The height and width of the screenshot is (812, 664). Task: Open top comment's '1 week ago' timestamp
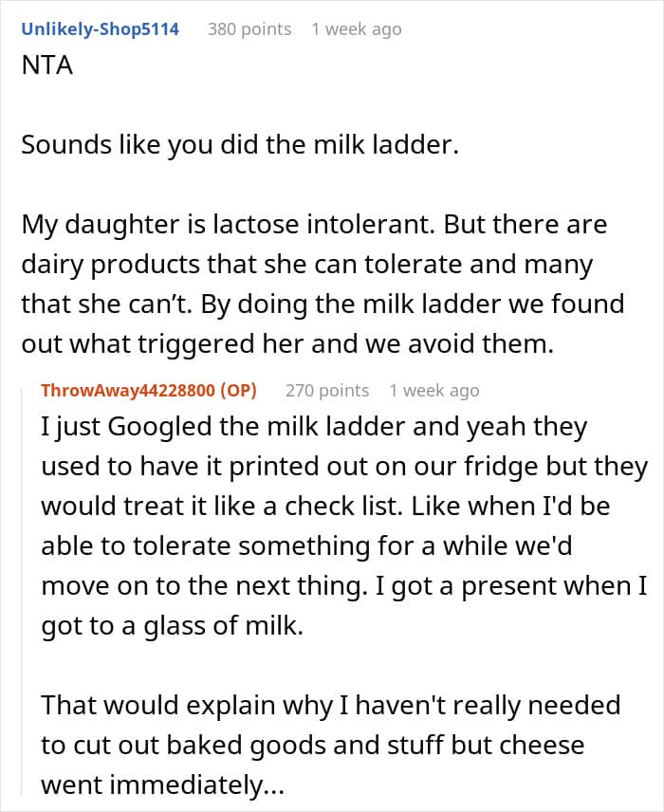tap(357, 29)
